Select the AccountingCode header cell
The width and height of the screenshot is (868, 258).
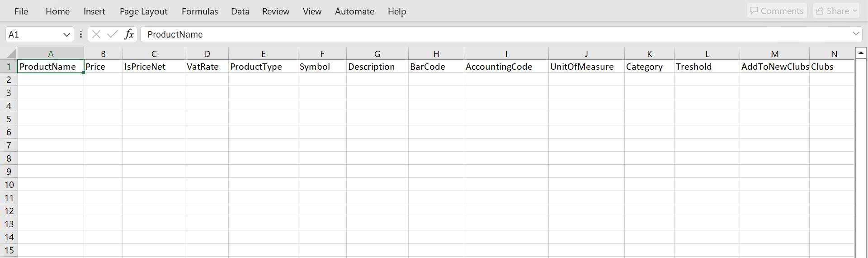[506, 67]
